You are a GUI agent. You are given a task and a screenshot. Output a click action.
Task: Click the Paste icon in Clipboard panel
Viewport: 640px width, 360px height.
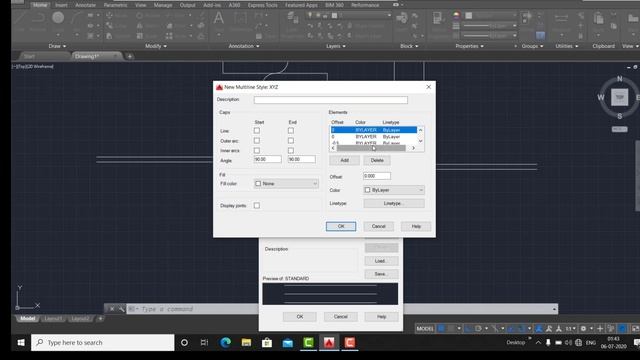pyautogui.click(x=598, y=18)
